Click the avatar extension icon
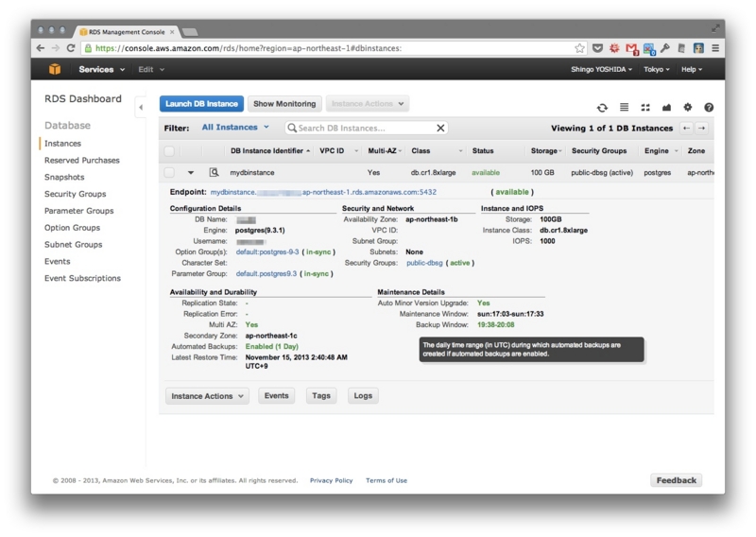Viewport: 756px width, 537px height. coord(698,48)
